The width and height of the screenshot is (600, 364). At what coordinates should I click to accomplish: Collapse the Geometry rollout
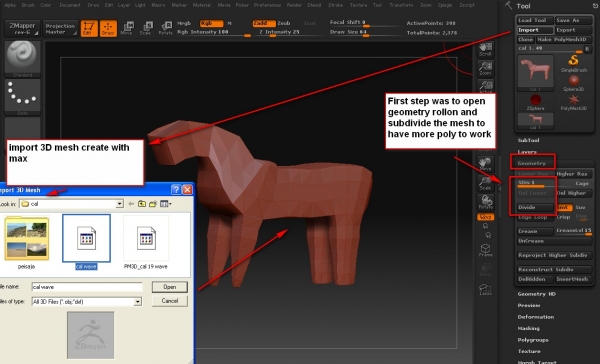[532, 163]
